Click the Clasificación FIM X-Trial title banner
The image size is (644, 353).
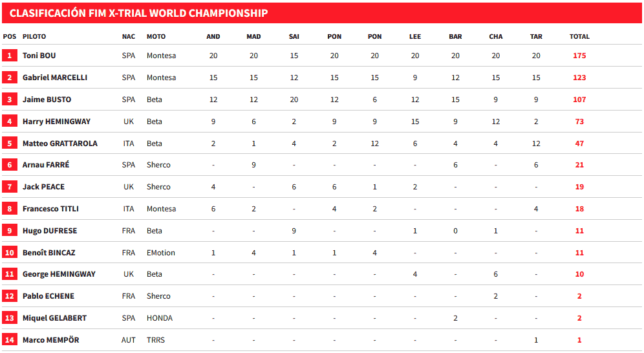[139, 13]
